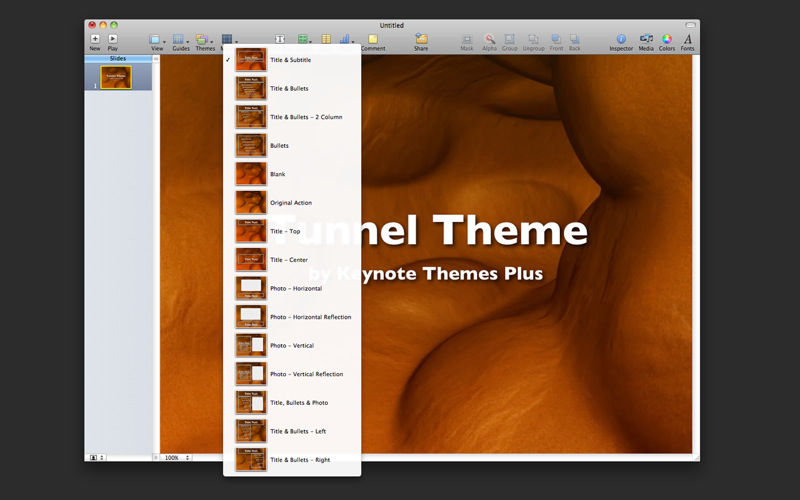
Task: Open the Media browser
Action: pyautogui.click(x=646, y=38)
